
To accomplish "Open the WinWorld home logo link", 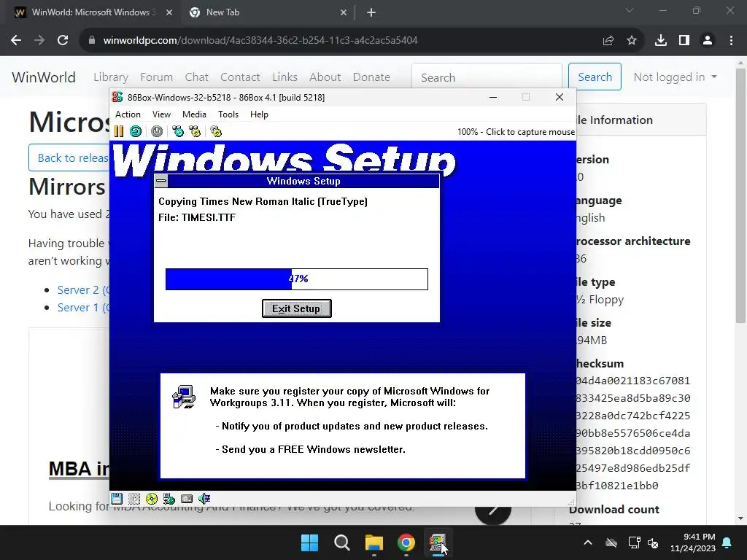I will pyautogui.click(x=44, y=77).
